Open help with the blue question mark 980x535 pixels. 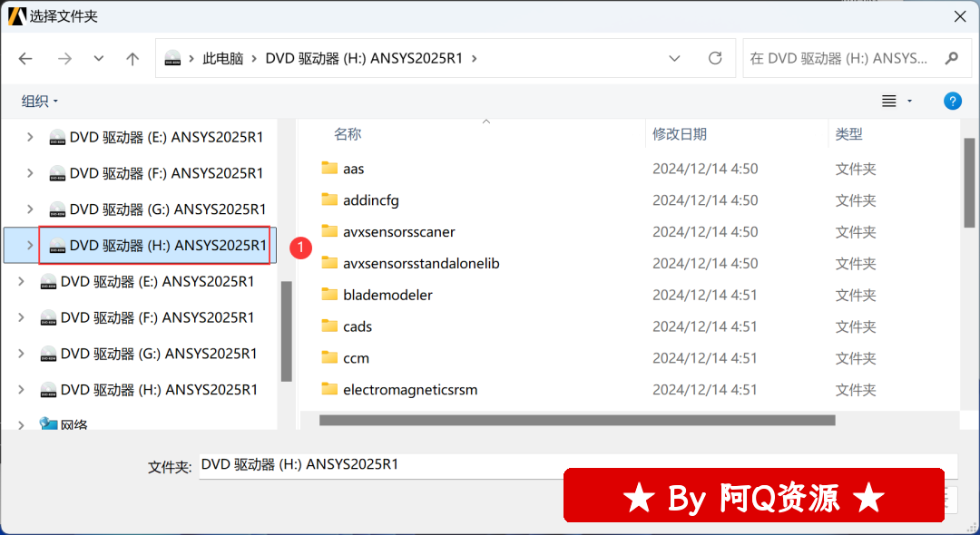tap(953, 101)
